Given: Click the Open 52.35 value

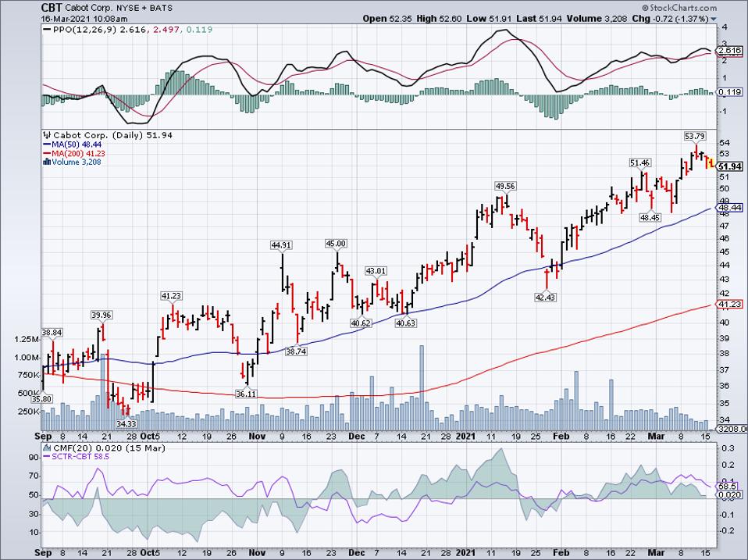Looking at the screenshot, I should pos(386,19).
